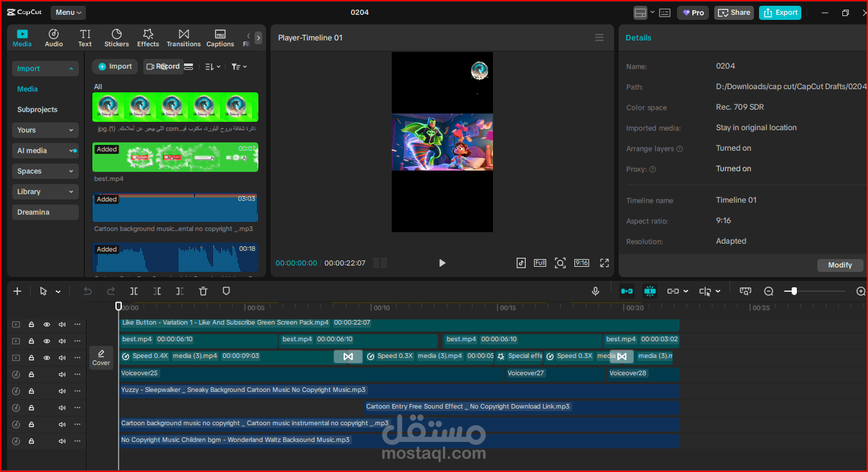Split the clip at the playhead

click(135, 291)
